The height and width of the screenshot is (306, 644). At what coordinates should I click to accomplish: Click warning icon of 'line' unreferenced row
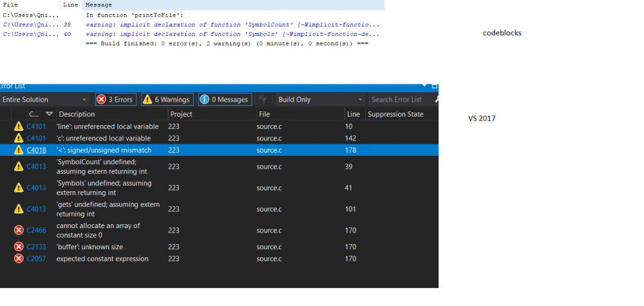(x=19, y=126)
